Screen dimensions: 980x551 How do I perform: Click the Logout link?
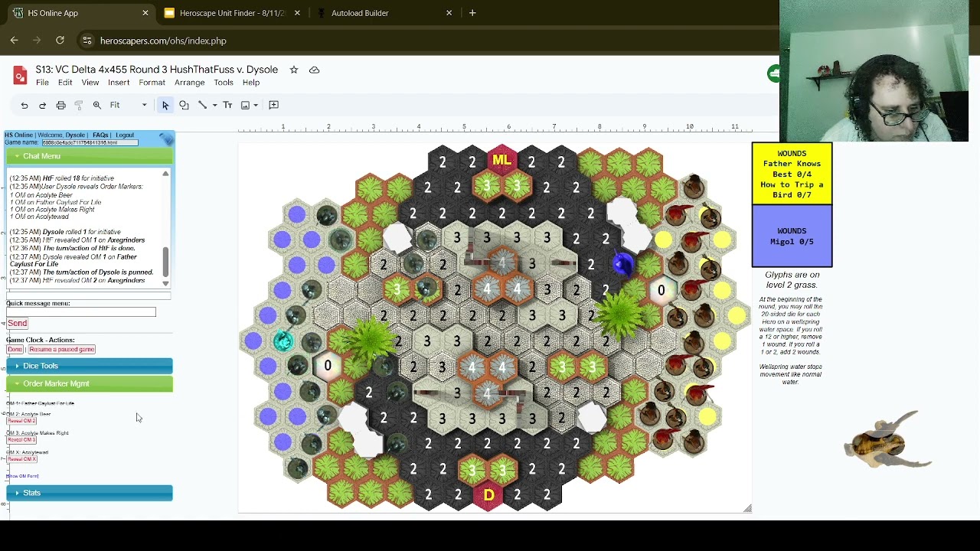click(125, 135)
